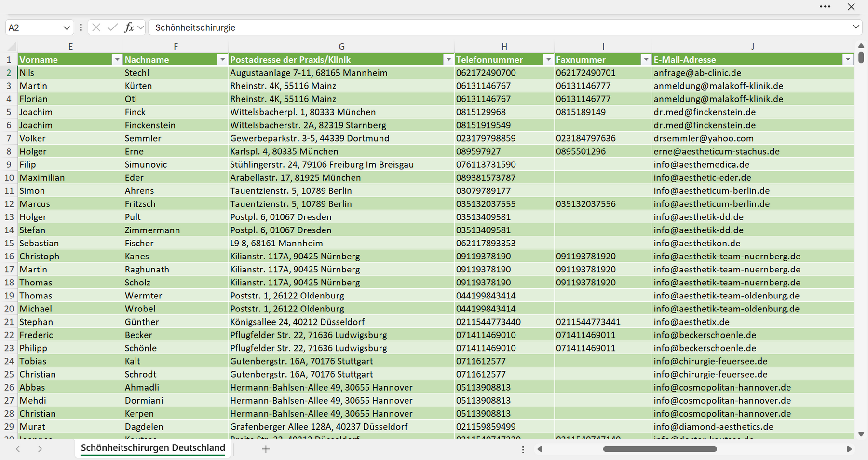The width and height of the screenshot is (868, 460).
Task: Confirm entry with the checkmark icon
Action: (112, 27)
